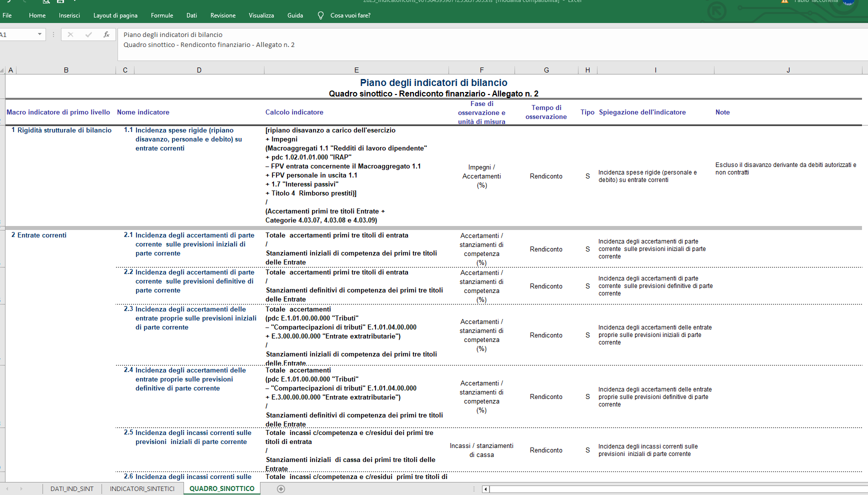This screenshot has width=868, height=495.
Task: Click indicator 2.5 name cell
Action: (193, 437)
